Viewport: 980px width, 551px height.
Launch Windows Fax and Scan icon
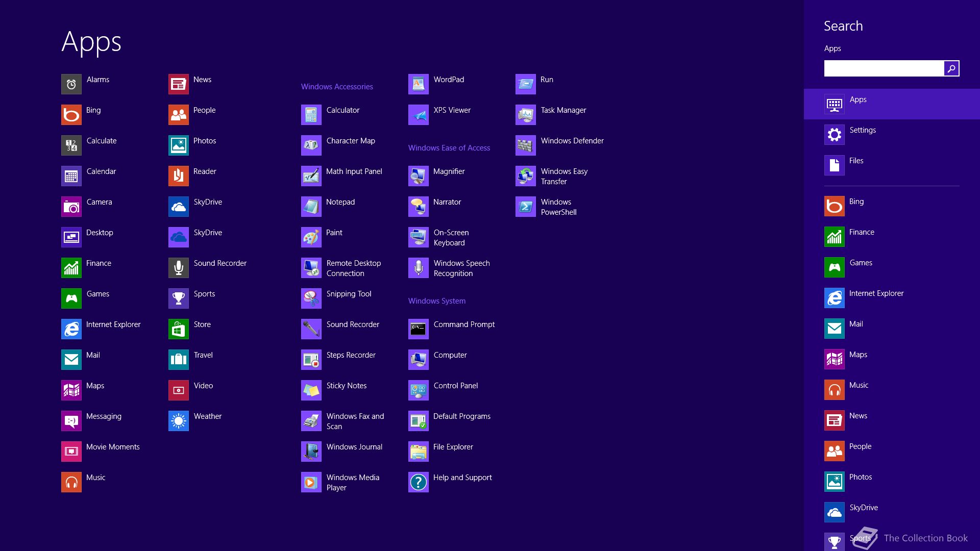pos(311,421)
